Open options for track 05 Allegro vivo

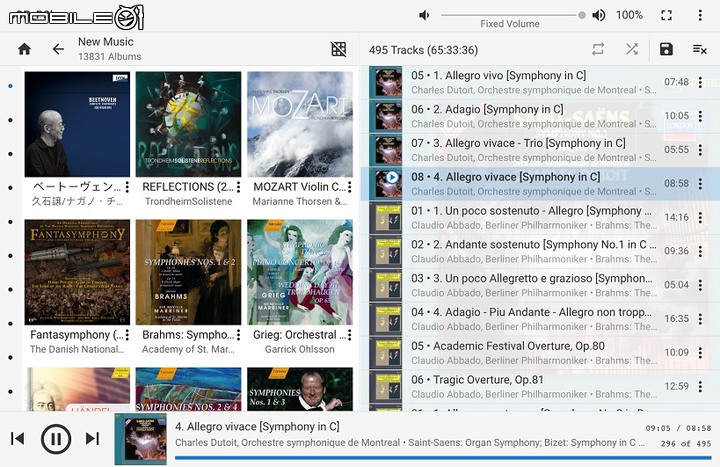pyautogui.click(x=700, y=82)
